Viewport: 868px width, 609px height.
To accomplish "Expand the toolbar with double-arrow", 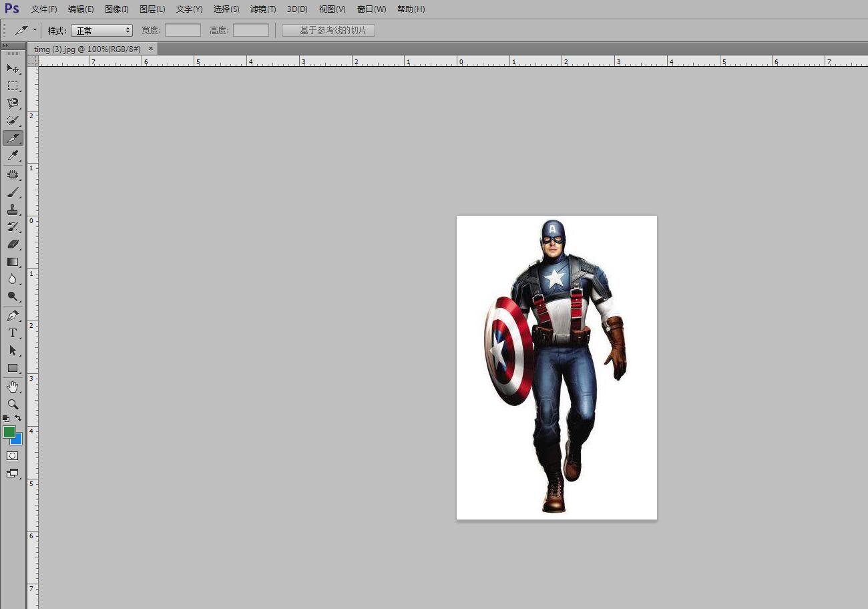I will click(5, 45).
